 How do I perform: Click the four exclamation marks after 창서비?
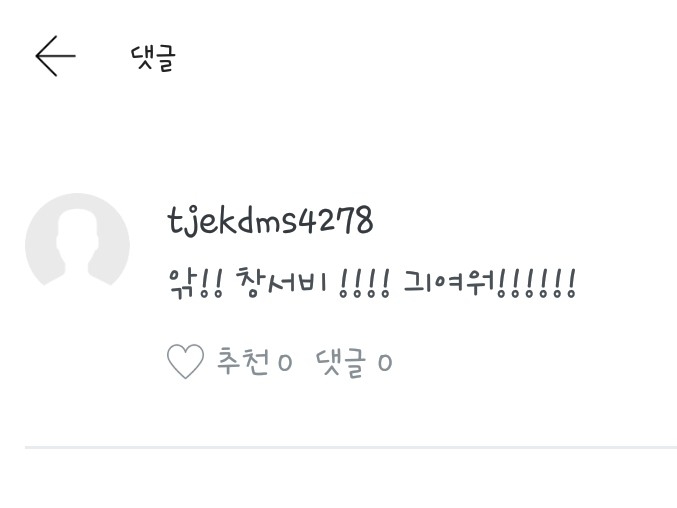pyautogui.click(x=365, y=284)
